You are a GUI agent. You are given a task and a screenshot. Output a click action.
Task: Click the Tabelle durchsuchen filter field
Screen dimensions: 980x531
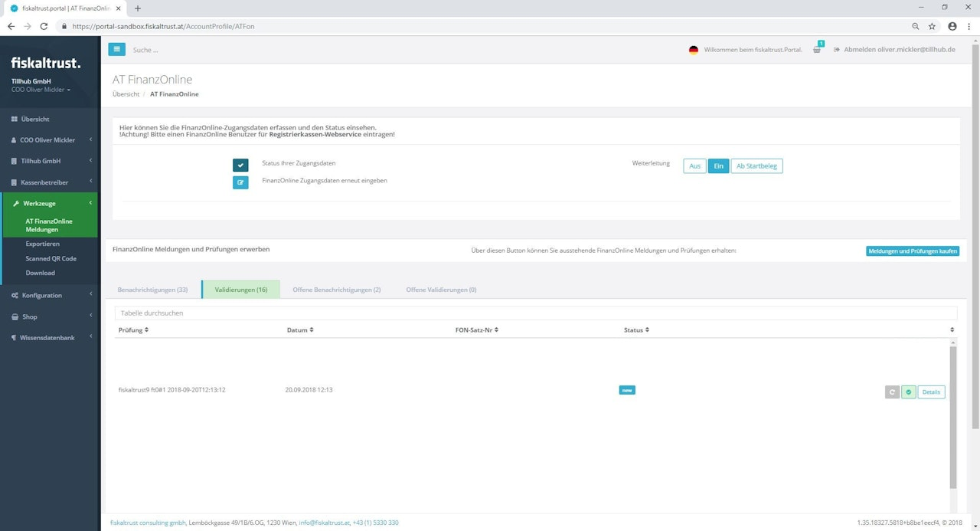coord(536,313)
